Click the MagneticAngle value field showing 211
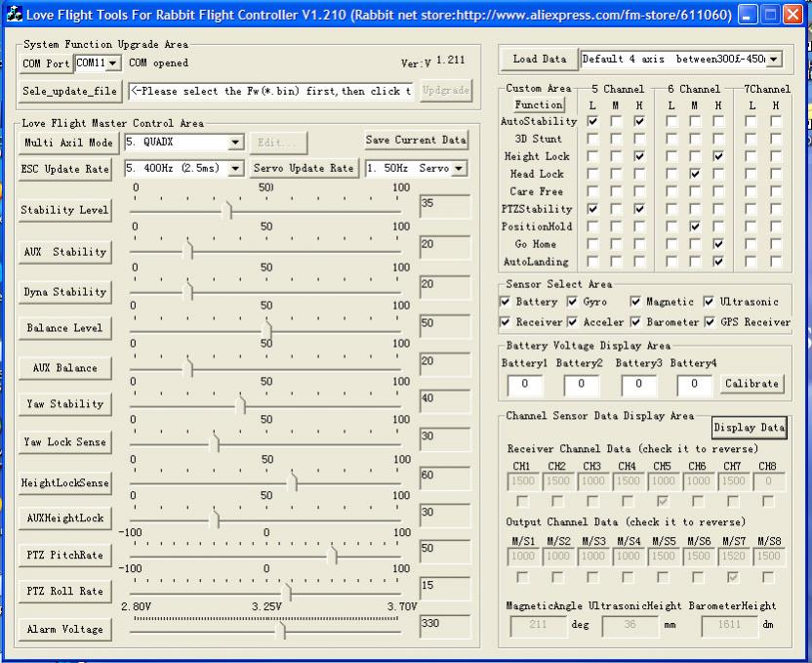 pyautogui.click(x=538, y=626)
